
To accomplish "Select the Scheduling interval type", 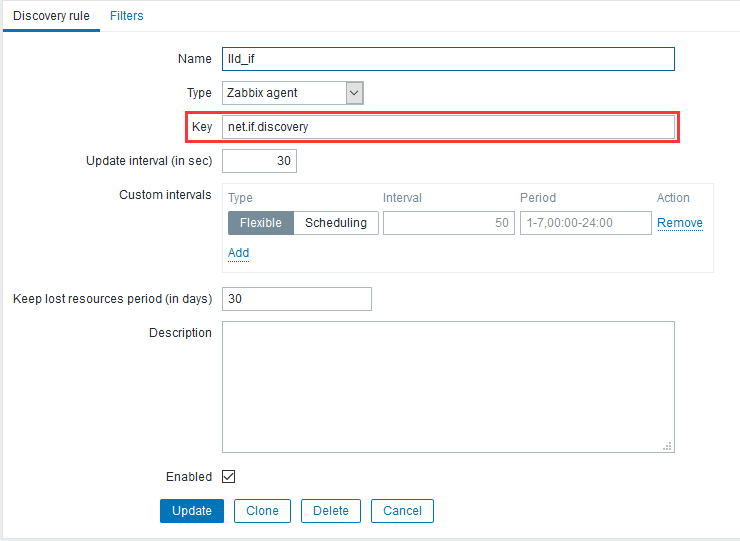I will [x=336, y=223].
